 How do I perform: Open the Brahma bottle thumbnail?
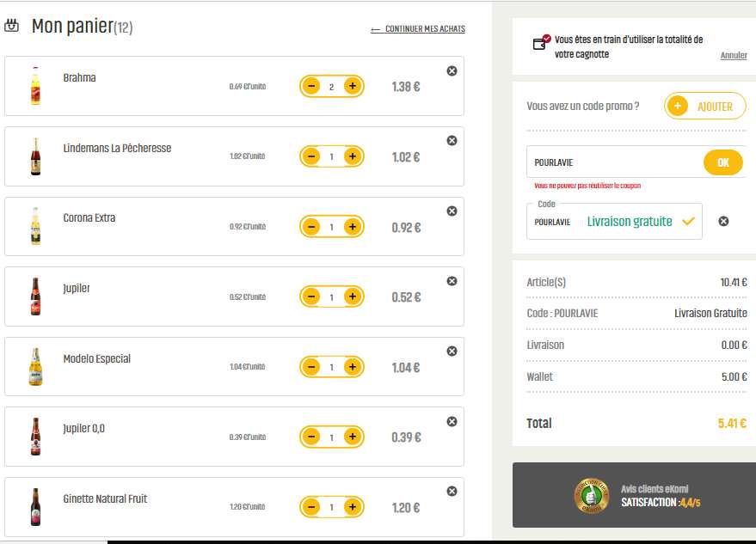(x=35, y=86)
